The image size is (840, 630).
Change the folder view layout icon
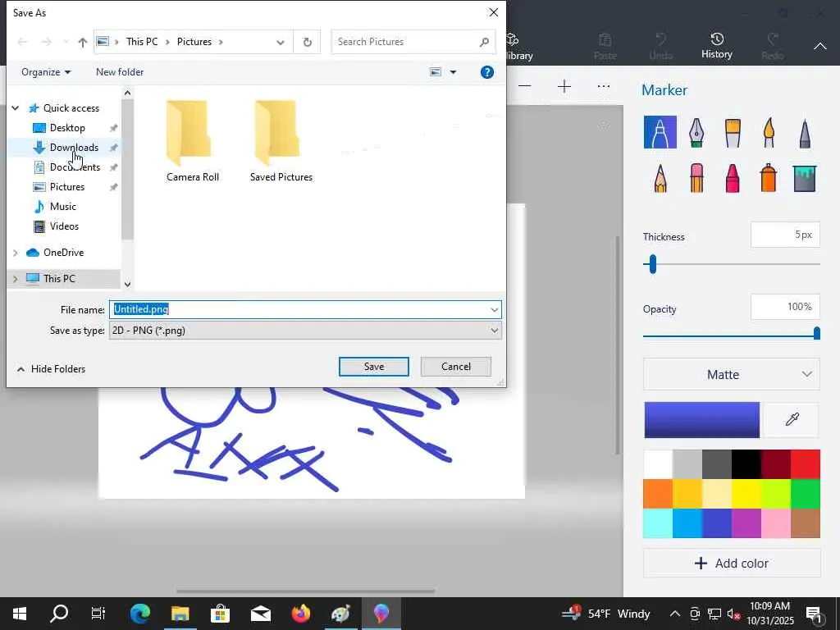[x=436, y=72]
